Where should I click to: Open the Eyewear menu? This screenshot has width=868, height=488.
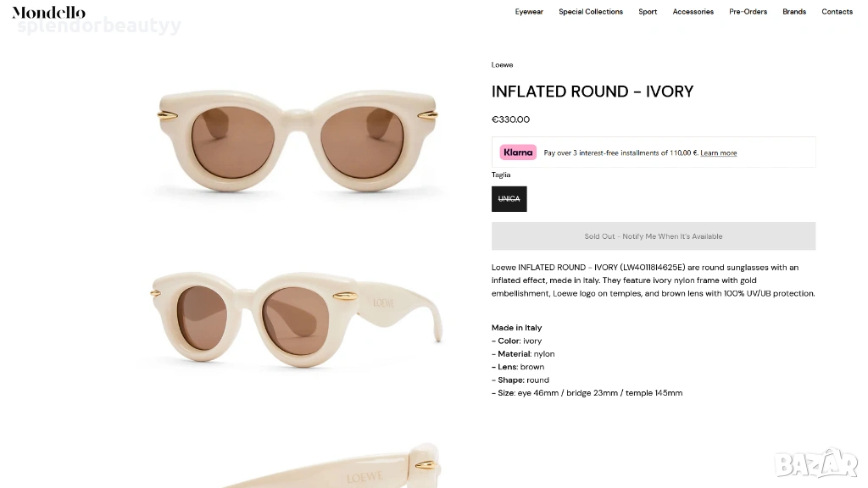coord(529,12)
